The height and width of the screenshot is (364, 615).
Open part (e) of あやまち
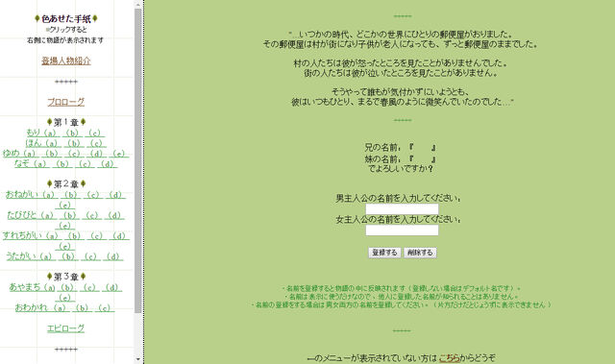64,298
